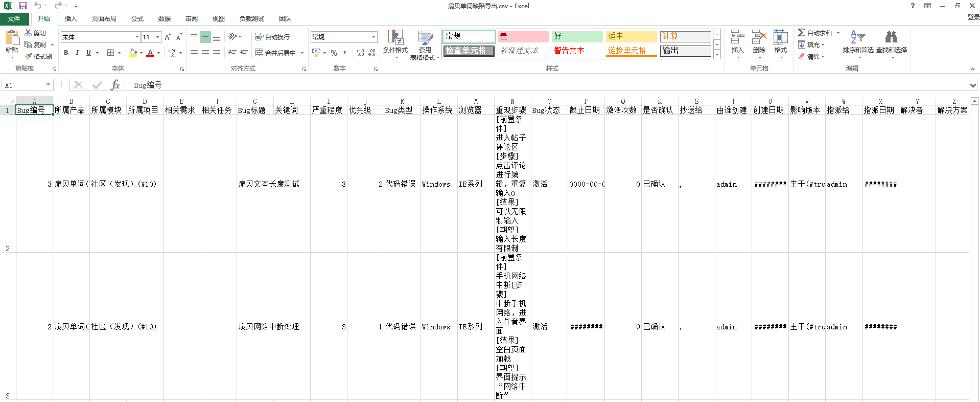Click the Insert cells (插入) icon
The width and height of the screenshot is (980, 402).
pyautogui.click(x=737, y=37)
